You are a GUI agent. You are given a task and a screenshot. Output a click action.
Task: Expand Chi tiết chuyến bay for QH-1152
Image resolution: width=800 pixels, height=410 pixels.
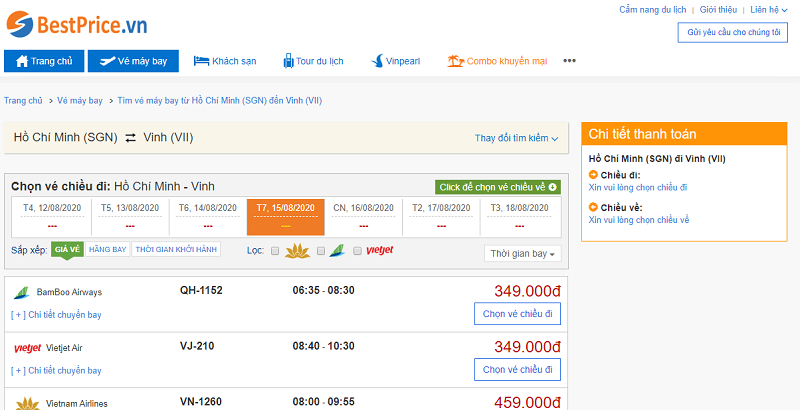click(56, 315)
